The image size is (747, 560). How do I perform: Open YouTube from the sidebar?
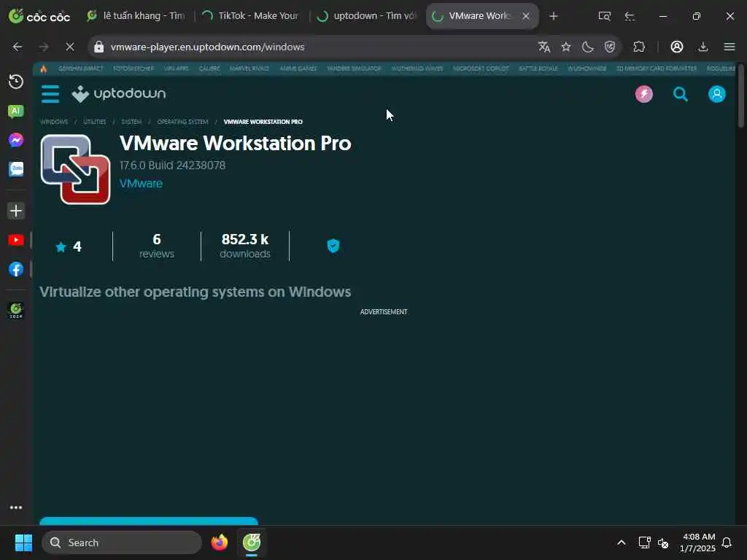click(x=16, y=240)
